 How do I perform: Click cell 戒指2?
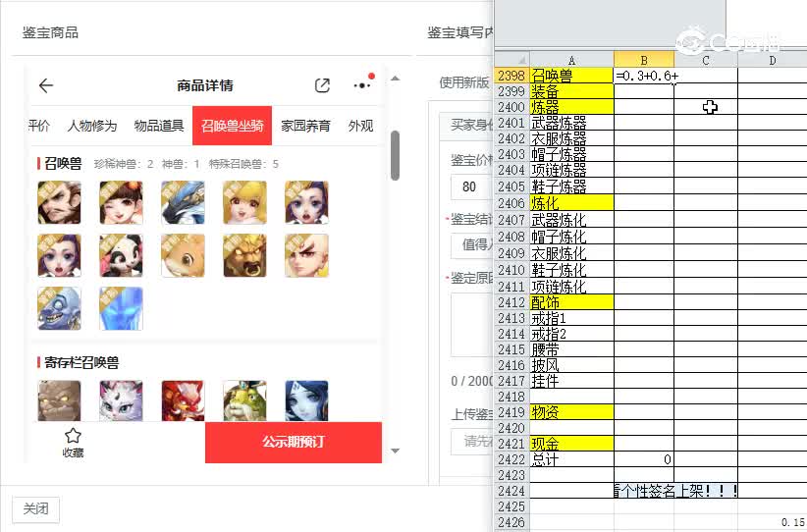pyautogui.click(x=571, y=334)
